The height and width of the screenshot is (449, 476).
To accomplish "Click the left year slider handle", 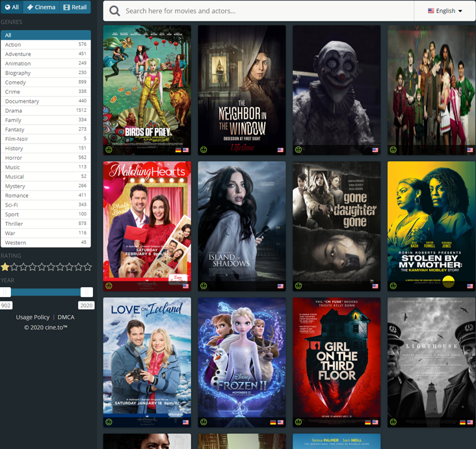I will click(x=5, y=292).
